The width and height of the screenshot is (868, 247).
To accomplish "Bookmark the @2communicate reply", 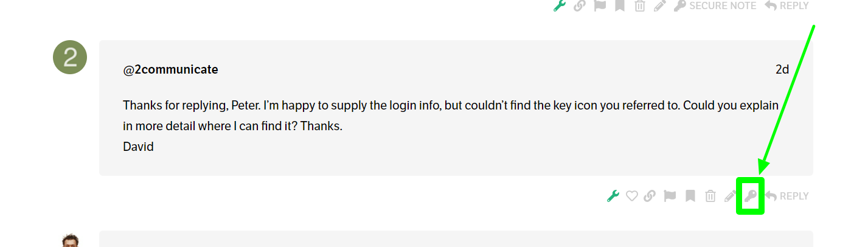I will 690,196.
